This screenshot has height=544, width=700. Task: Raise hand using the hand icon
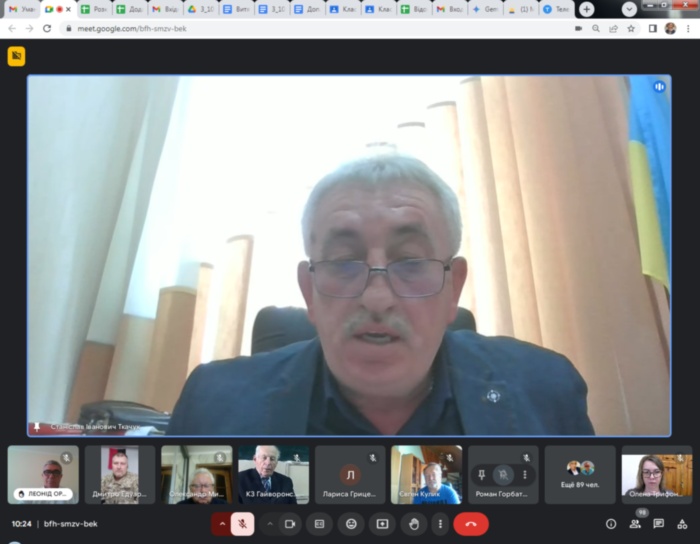411,523
